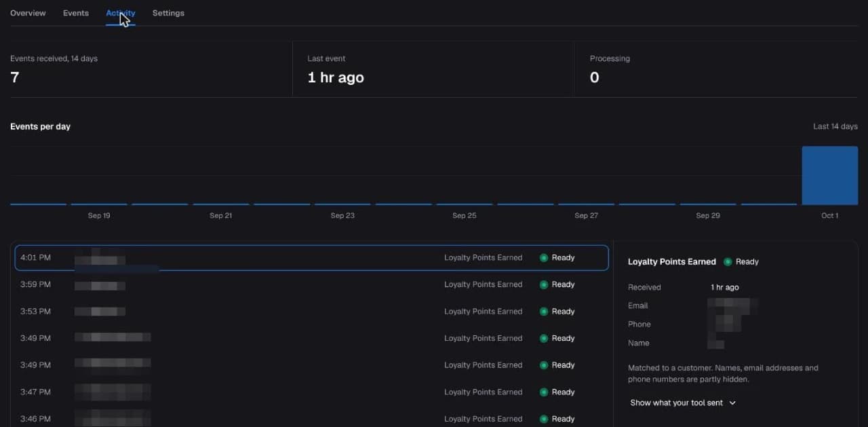Click the 'Last 14 days' label
Image resolution: width=868 pixels, height=427 pixels.
(x=835, y=126)
